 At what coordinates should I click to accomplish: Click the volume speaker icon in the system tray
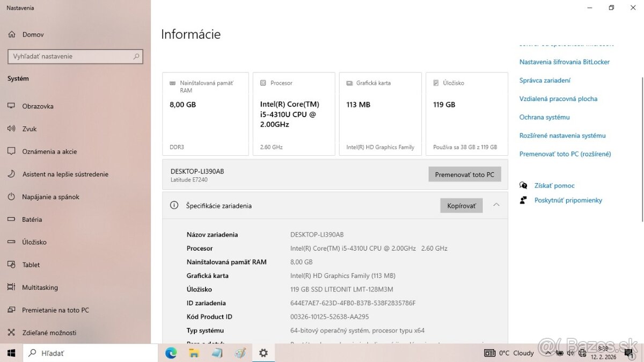tap(570, 353)
